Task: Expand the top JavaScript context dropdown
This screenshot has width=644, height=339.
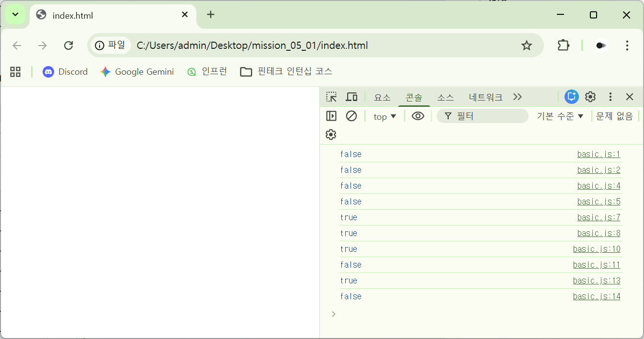Action: pos(385,116)
